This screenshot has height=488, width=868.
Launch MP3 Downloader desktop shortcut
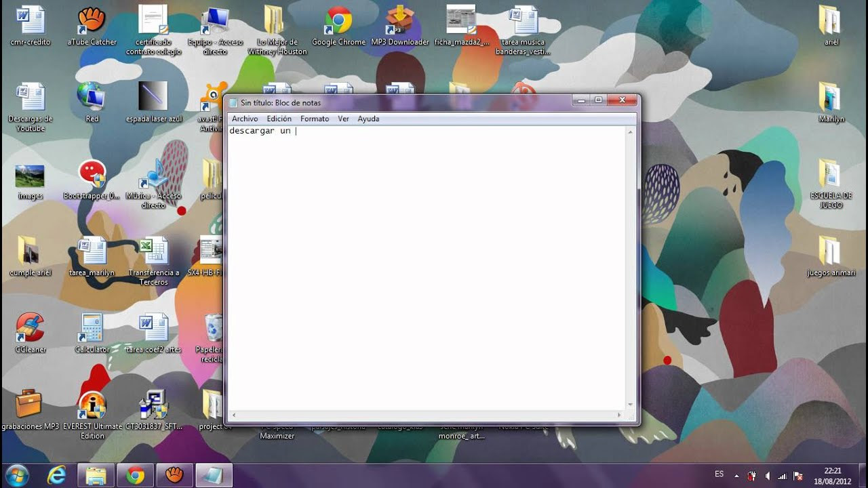pyautogui.click(x=399, y=20)
